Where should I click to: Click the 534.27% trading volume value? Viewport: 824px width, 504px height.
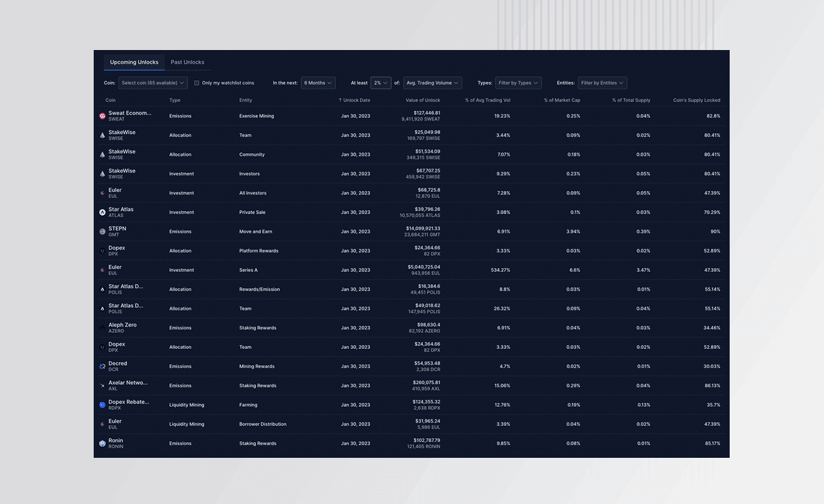501,270
